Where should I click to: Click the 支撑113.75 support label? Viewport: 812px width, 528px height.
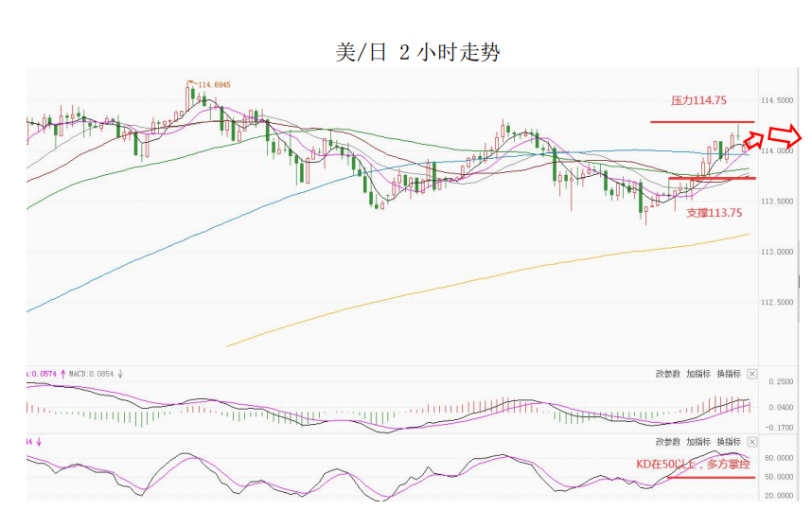(714, 213)
